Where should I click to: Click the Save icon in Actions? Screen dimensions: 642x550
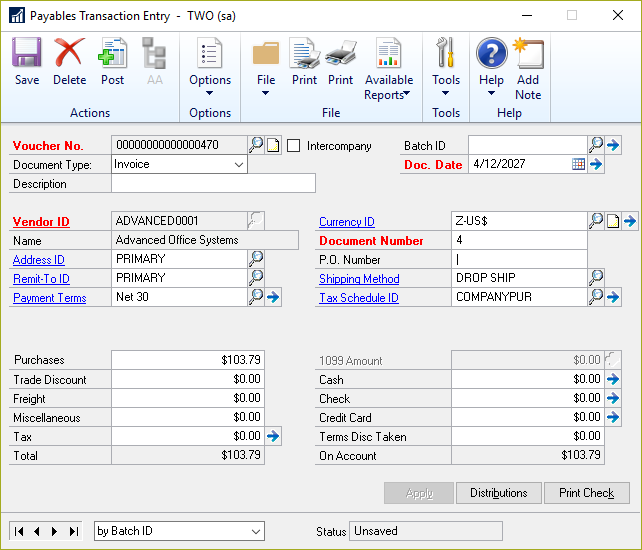[x=27, y=62]
